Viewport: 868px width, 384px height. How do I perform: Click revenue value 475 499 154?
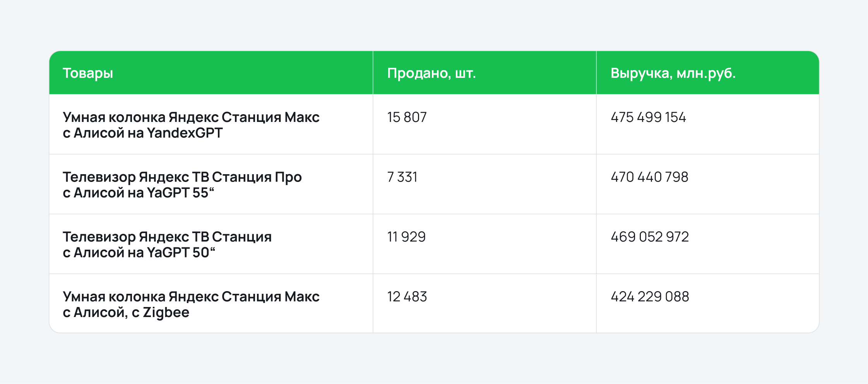pos(648,117)
